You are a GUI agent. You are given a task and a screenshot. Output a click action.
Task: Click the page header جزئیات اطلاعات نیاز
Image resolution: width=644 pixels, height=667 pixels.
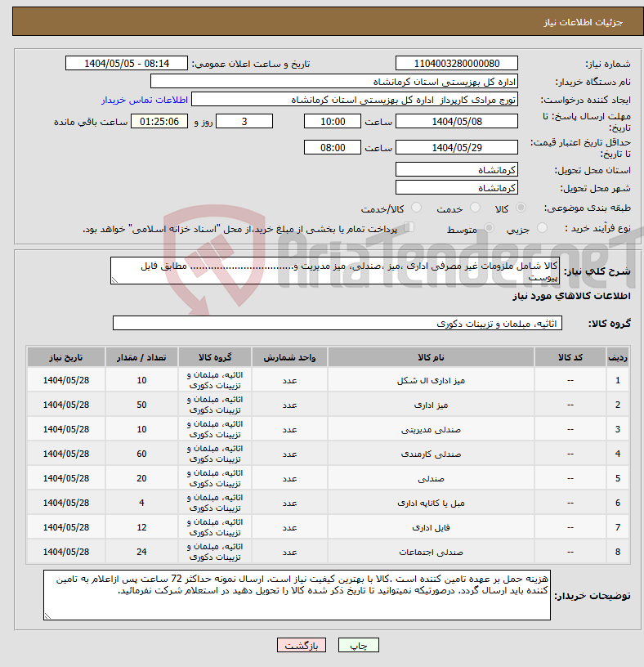point(583,22)
